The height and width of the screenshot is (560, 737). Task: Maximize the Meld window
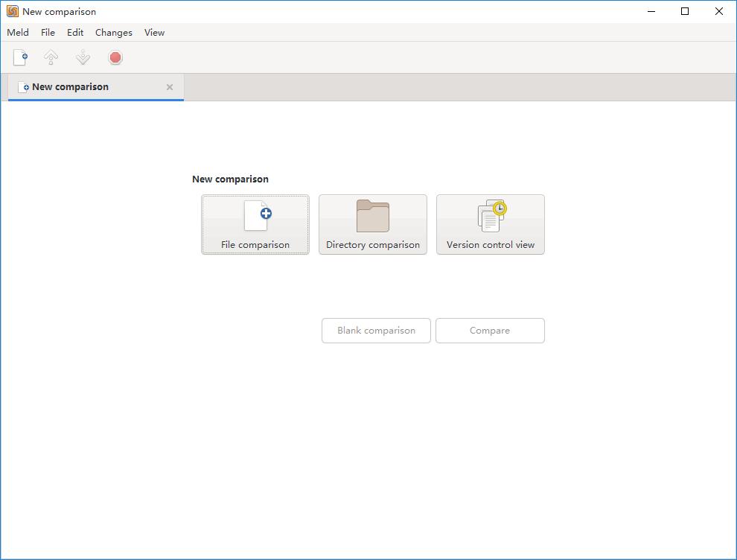[x=685, y=11]
